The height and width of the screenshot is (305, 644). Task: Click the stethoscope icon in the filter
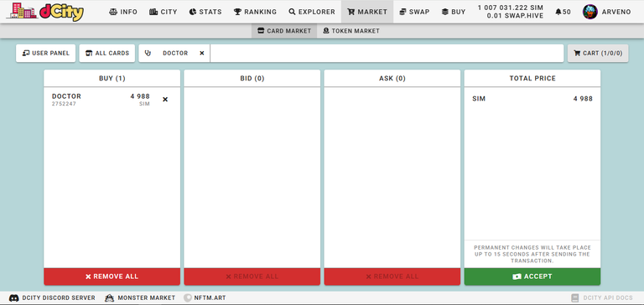148,54
